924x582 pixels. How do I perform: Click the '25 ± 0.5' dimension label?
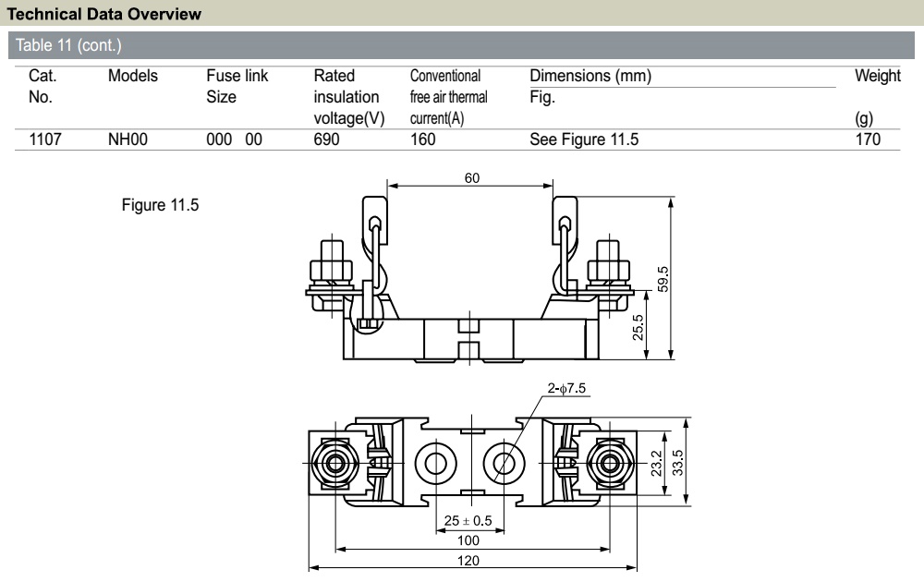coord(468,521)
